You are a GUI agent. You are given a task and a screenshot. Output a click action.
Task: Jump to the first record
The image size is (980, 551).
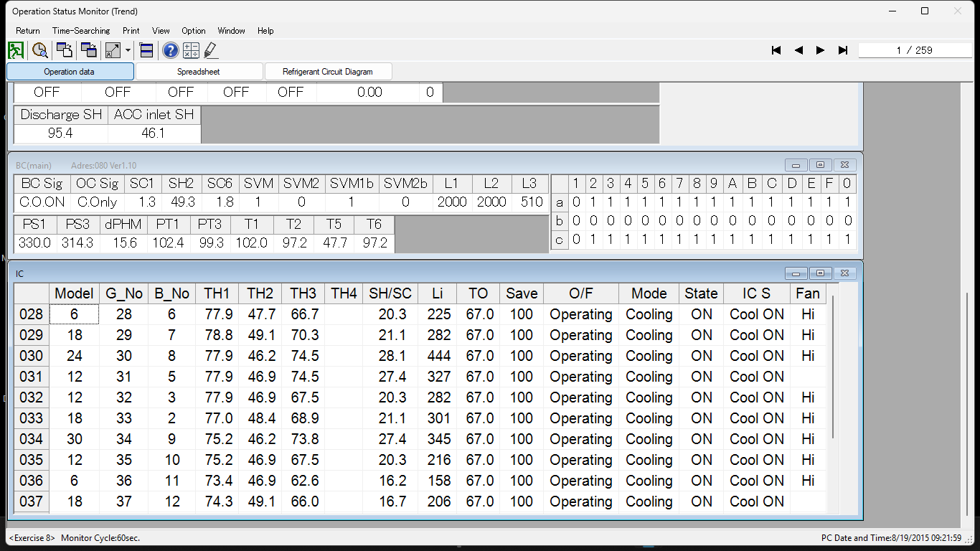[776, 50]
